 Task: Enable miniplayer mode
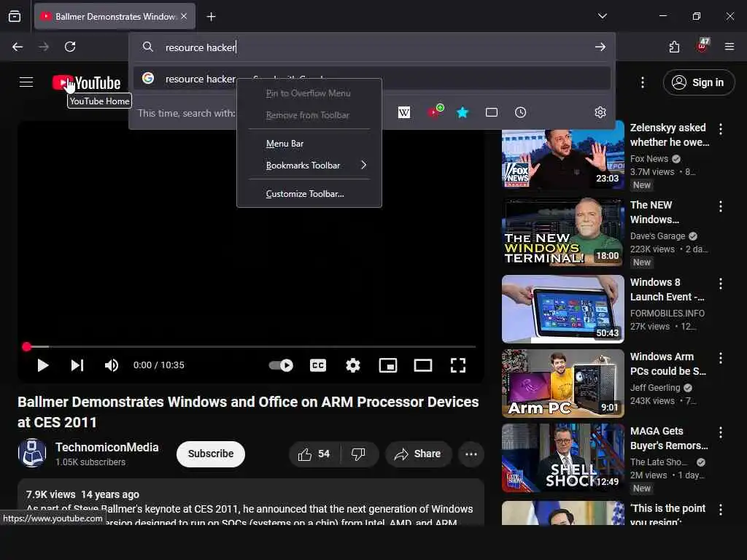coord(388,365)
